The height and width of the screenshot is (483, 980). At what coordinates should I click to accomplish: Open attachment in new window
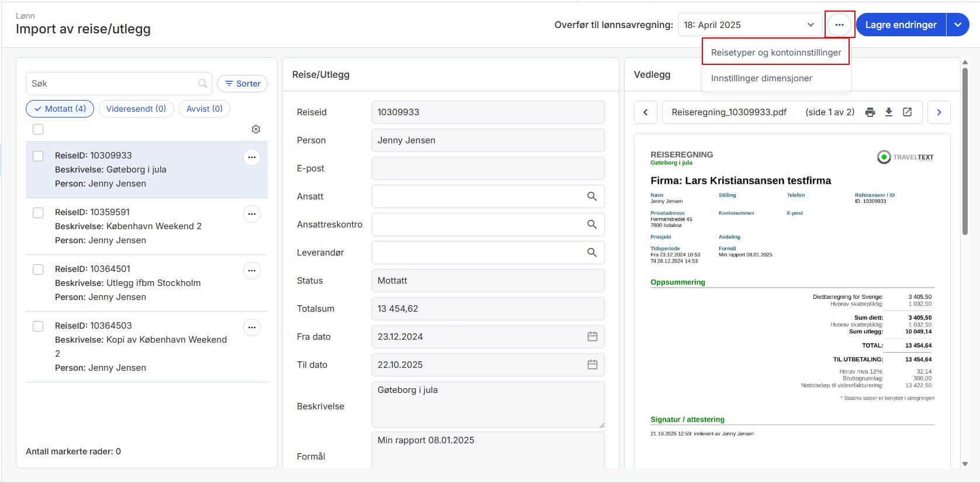click(x=908, y=112)
